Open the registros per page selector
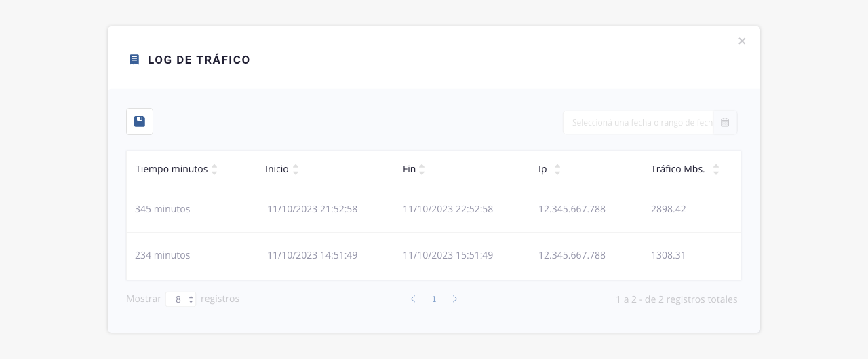Viewport: 868px width, 359px height. [181, 299]
